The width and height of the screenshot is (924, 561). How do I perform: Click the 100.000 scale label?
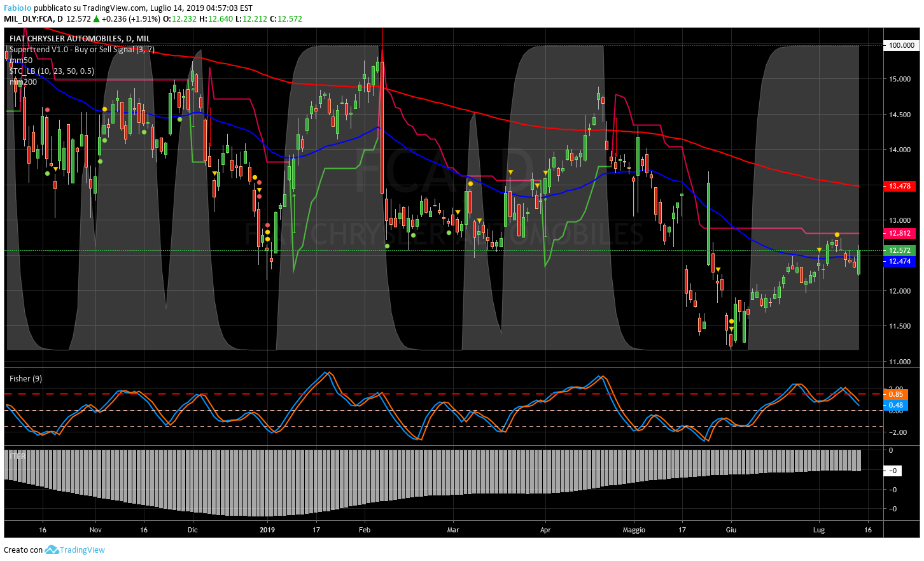coord(901,45)
